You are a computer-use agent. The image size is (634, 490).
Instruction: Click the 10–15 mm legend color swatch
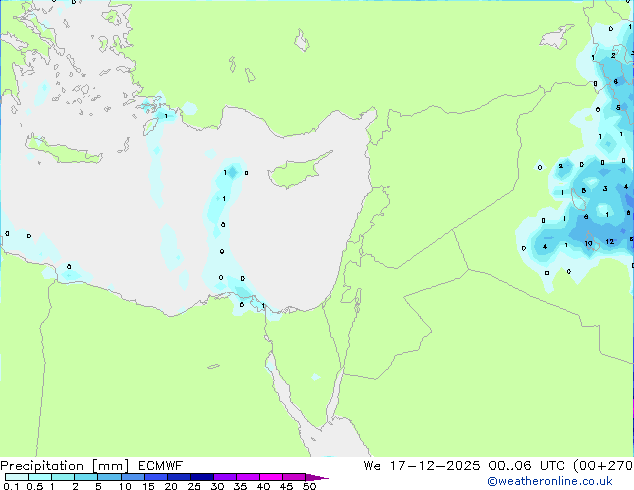coord(132,477)
